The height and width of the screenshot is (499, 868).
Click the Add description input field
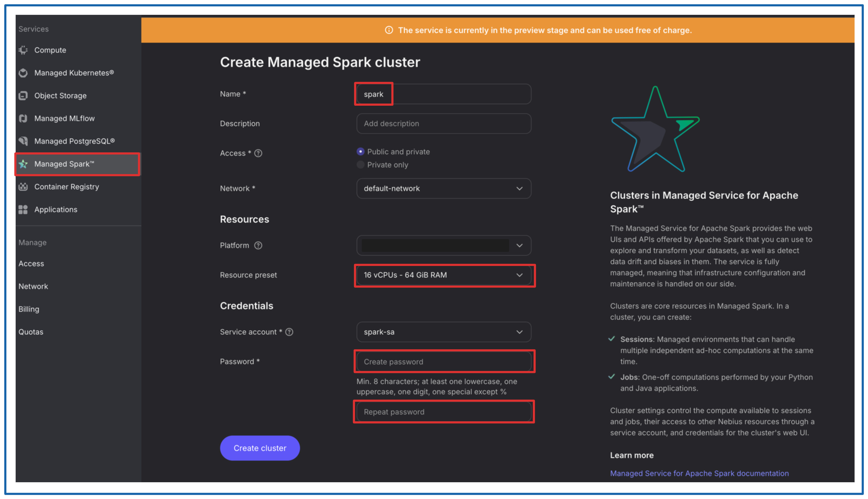(444, 123)
